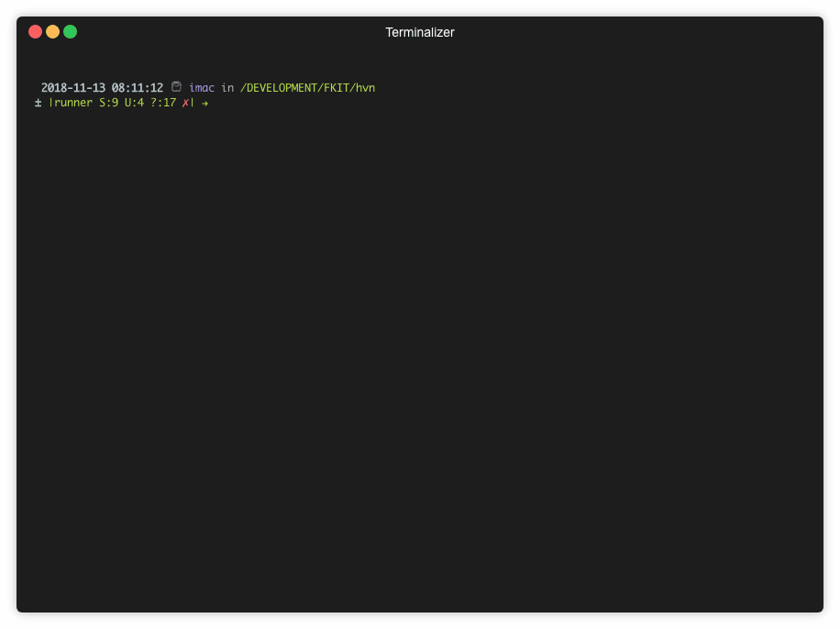Click the cursor position after the green arrow

pos(216,103)
